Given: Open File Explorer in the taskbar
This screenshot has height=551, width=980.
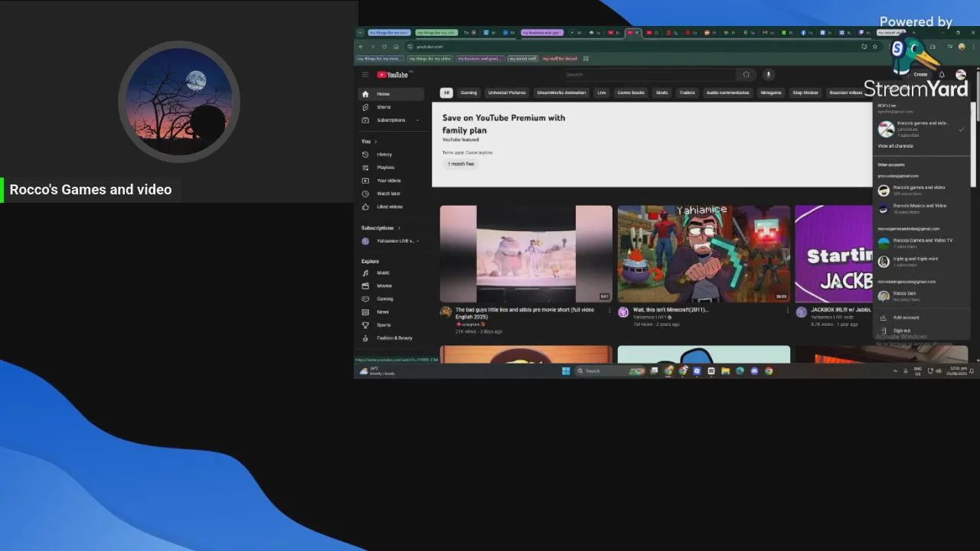Looking at the screenshot, I should pos(725,371).
